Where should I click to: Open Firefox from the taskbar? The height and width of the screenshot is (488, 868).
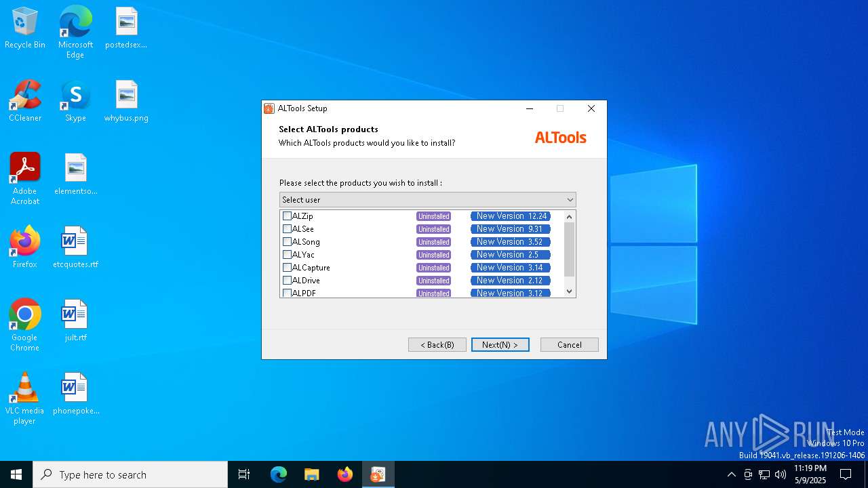[x=345, y=474]
